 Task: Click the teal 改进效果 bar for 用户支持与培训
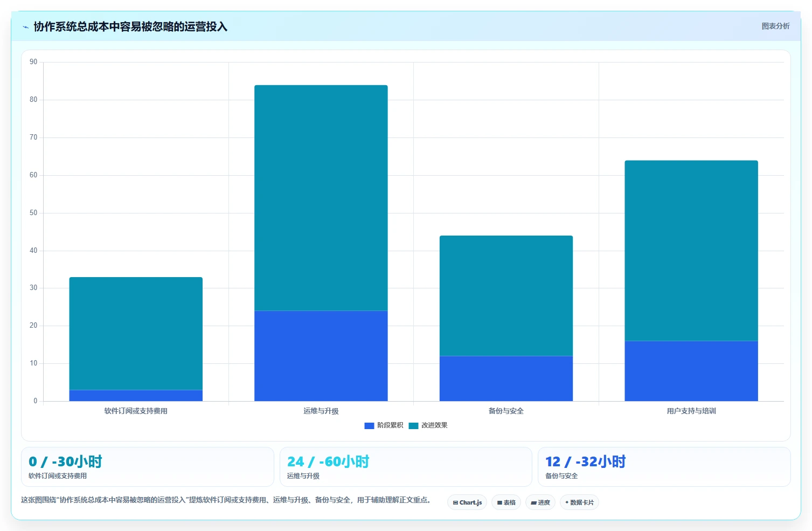pyautogui.click(x=691, y=251)
